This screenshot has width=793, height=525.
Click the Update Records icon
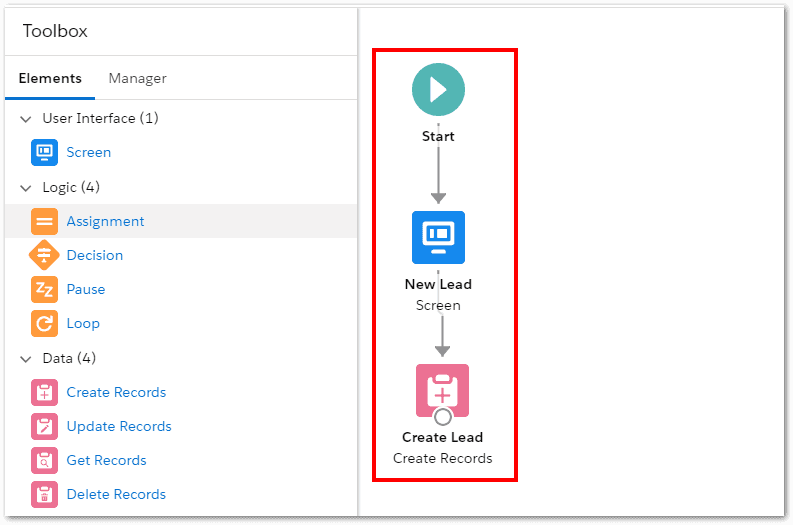44,427
